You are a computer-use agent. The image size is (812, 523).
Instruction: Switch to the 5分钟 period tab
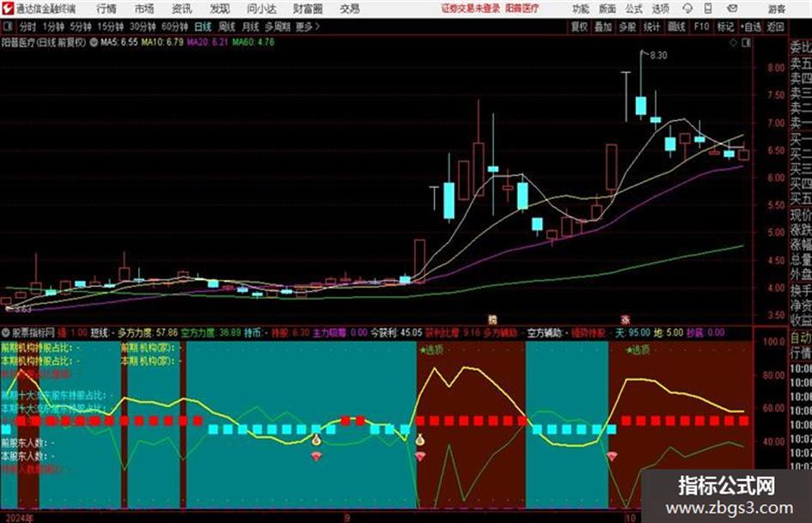(81, 27)
